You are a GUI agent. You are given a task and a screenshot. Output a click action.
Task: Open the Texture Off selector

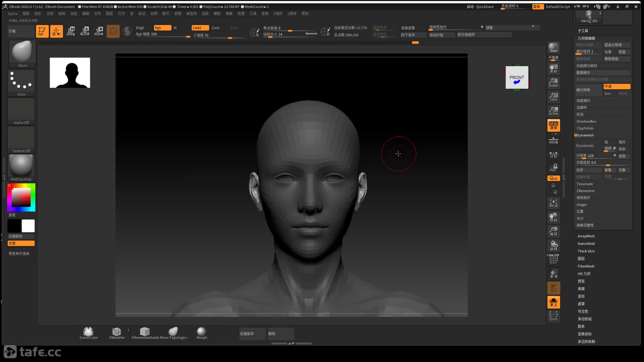[x=21, y=140]
